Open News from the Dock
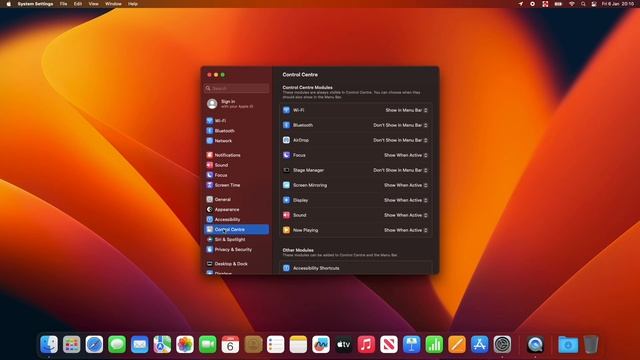Image resolution: width=640 pixels, height=360 pixels. (389, 344)
